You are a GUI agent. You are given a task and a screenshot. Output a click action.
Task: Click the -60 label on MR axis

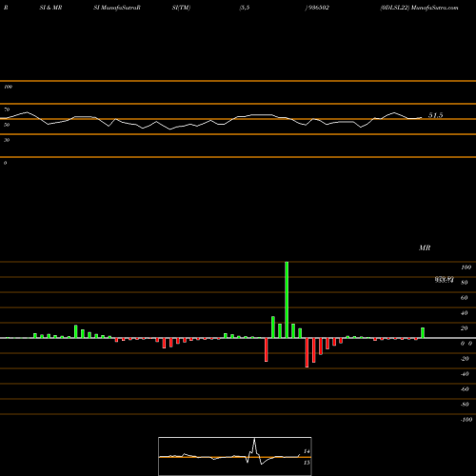[x=465, y=389]
